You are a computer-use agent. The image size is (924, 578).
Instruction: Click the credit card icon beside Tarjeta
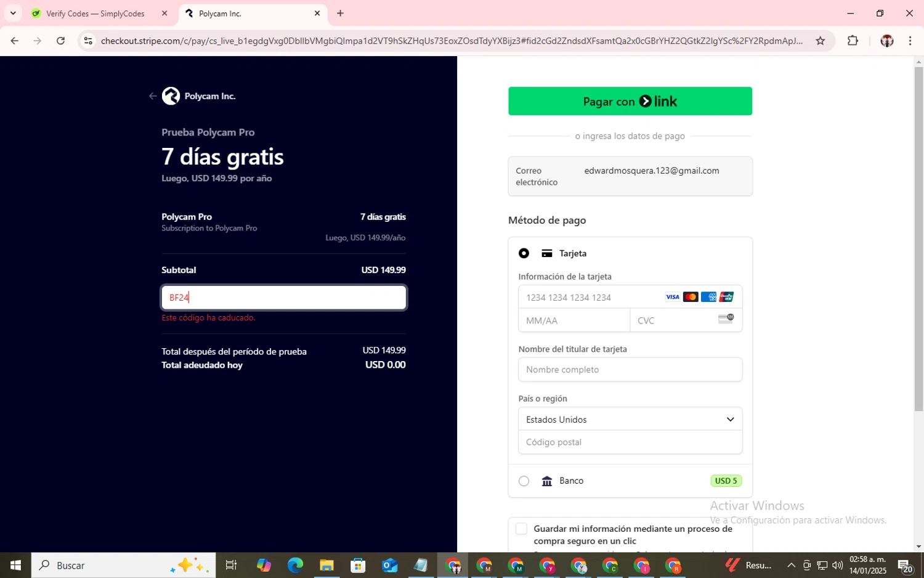pos(546,253)
